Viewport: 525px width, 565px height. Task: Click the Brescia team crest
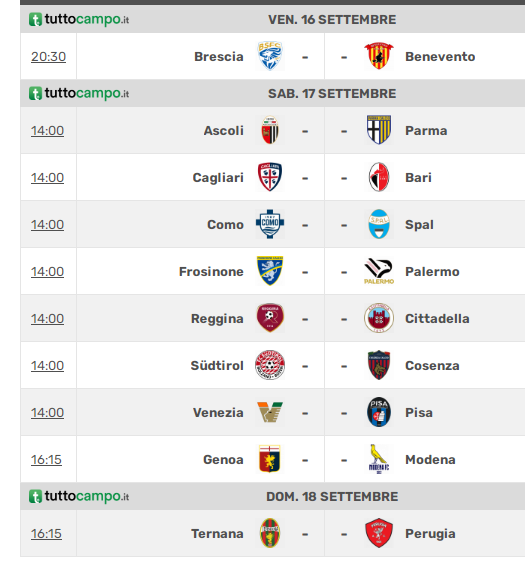click(270, 56)
